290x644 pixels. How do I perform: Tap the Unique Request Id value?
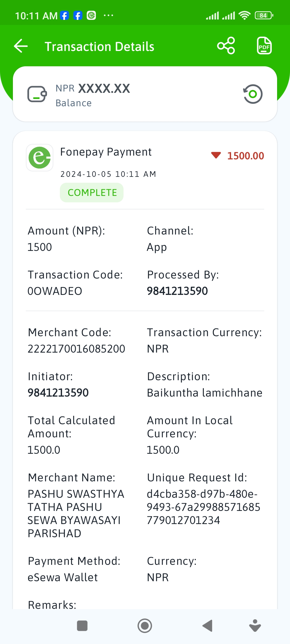204,507
